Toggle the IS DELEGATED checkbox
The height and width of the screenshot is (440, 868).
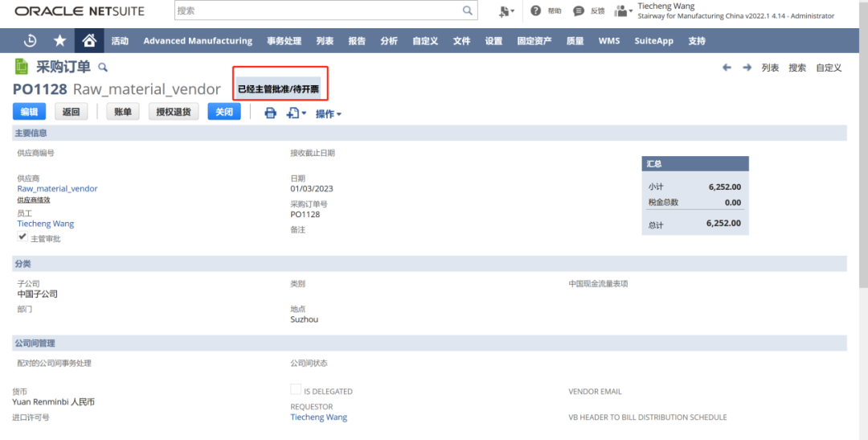tap(296, 389)
